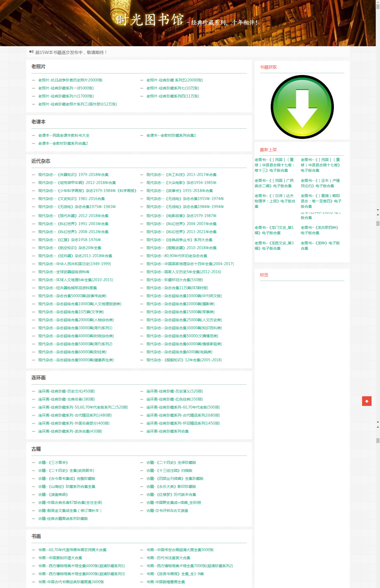380x588 pixels.
Task: Open 书画-中国敦煌壁画全集 link
Action: pos(165,582)
